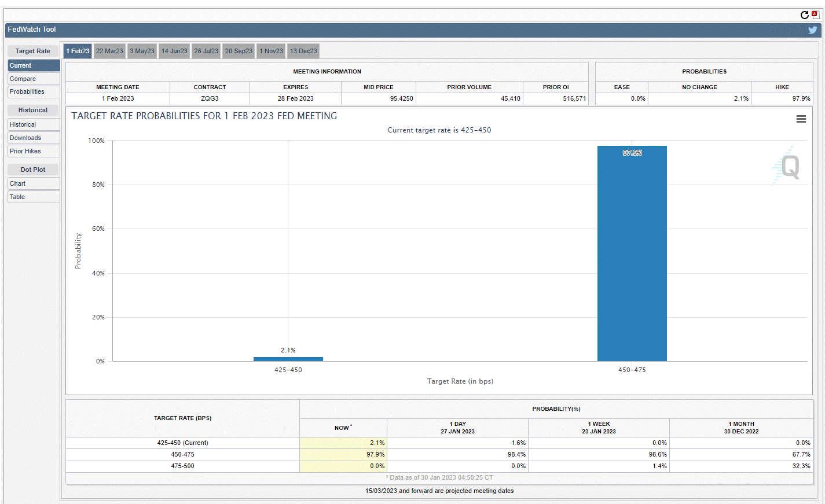Viewport: 825px width, 504px height.
Task: Click the 45,410 prior volume value
Action: coord(510,98)
